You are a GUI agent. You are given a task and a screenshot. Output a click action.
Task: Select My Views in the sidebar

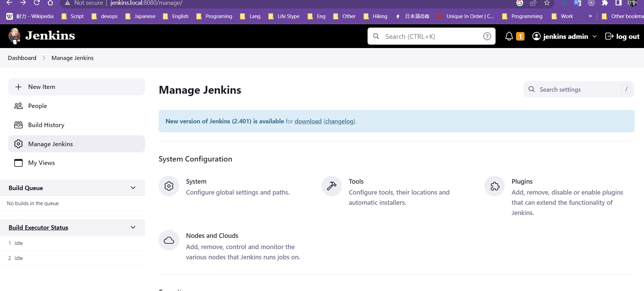pyautogui.click(x=76, y=163)
